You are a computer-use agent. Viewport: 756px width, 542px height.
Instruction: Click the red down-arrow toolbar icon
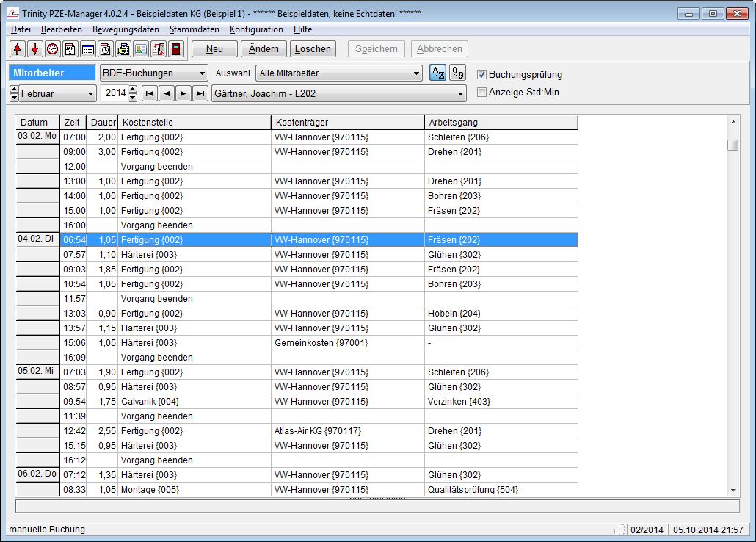coord(34,49)
